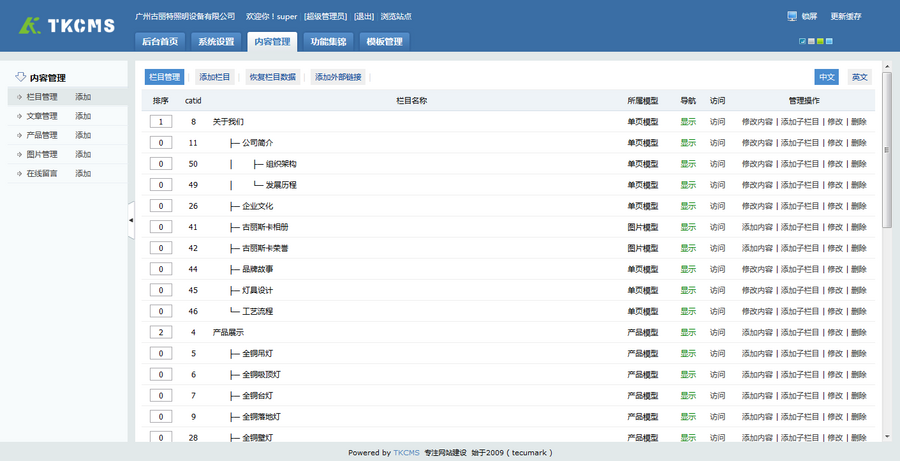Click the 锁屏 lock screen text link
The height and width of the screenshot is (461, 900).
(x=809, y=17)
